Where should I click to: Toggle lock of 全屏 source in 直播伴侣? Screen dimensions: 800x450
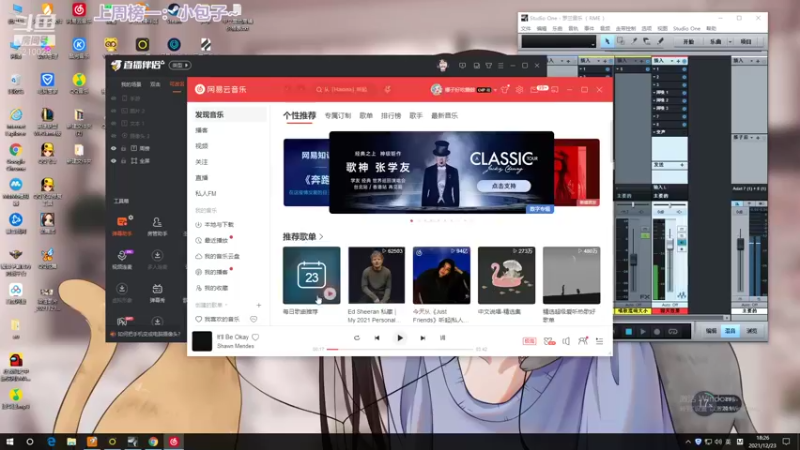123,161
